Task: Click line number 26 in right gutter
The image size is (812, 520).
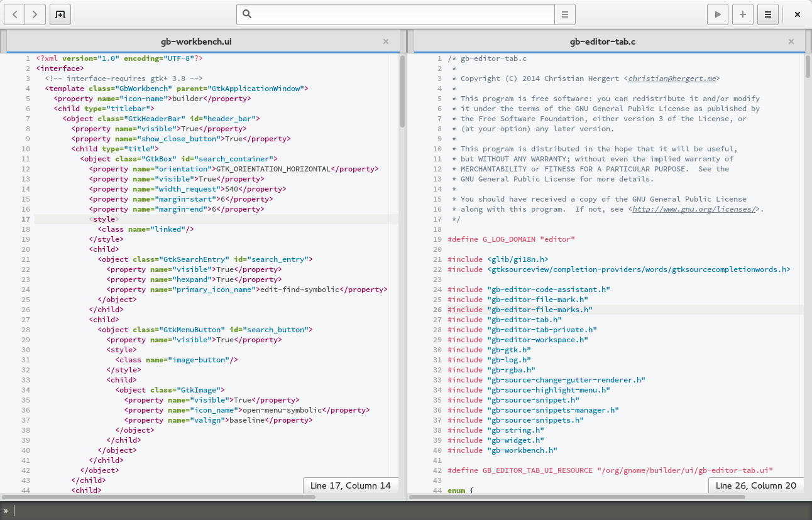Action: (x=437, y=310)
